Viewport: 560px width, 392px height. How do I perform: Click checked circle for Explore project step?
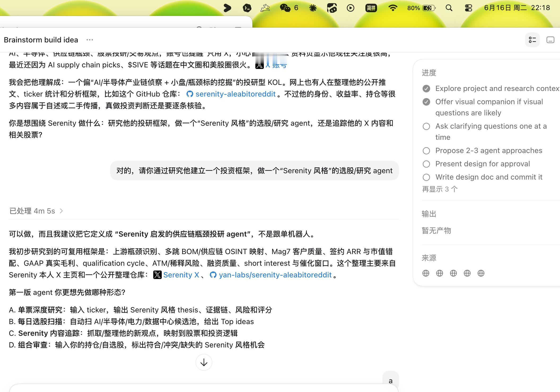pos(426,89)
